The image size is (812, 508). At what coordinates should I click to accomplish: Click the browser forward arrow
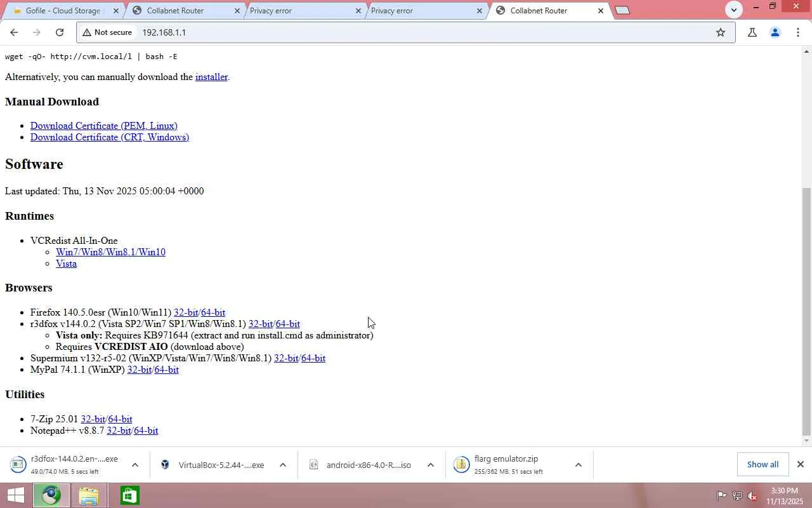point(37,32)
